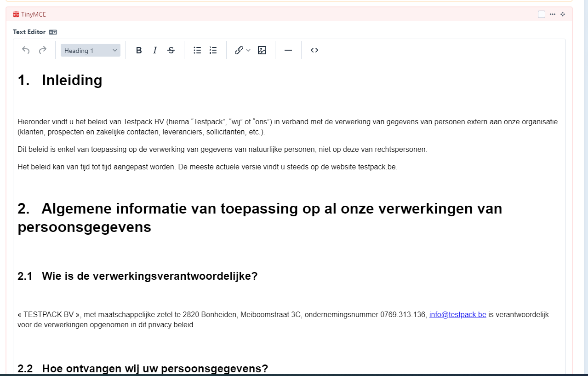Insert a hyperlink with the link icon

point(239,50)
